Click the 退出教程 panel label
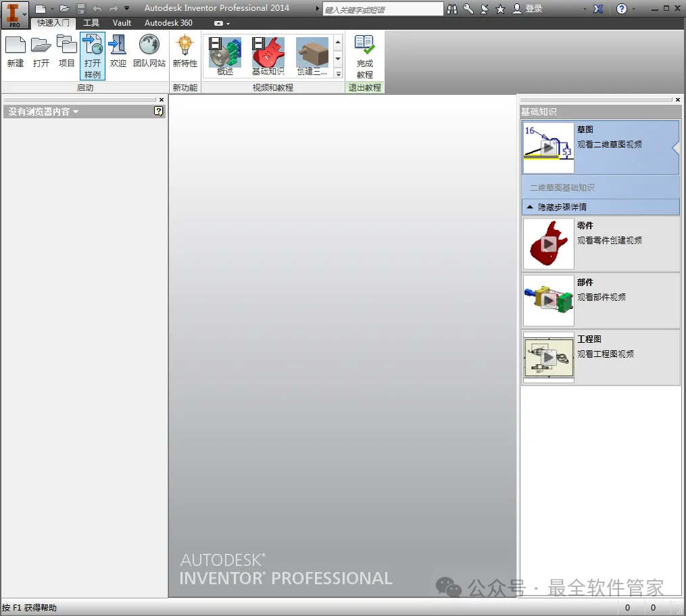686x616 pixels. 365,87
